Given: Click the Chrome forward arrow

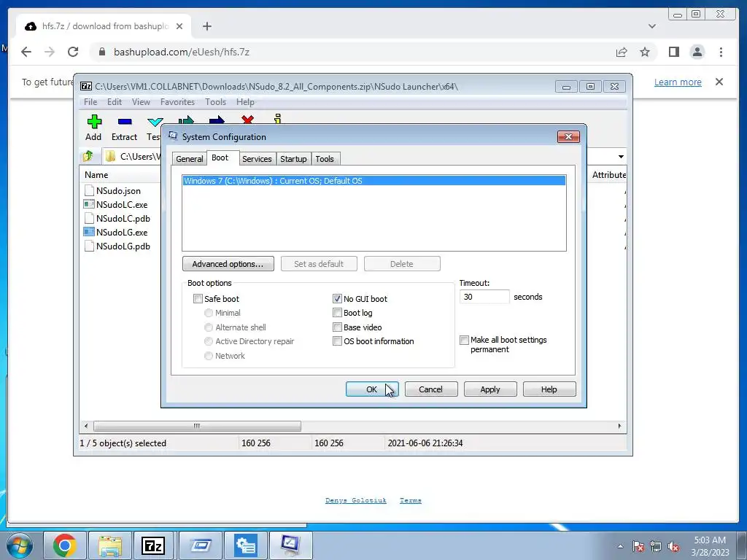Looking at the screenshot, I should click(x=50, y=52).
